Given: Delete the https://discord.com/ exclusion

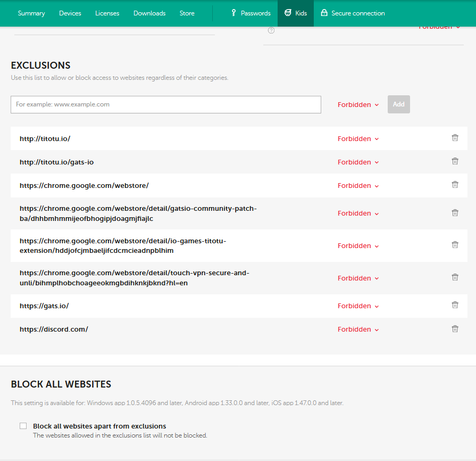Looking at the screenshot, I should click(x=455, y=329).
